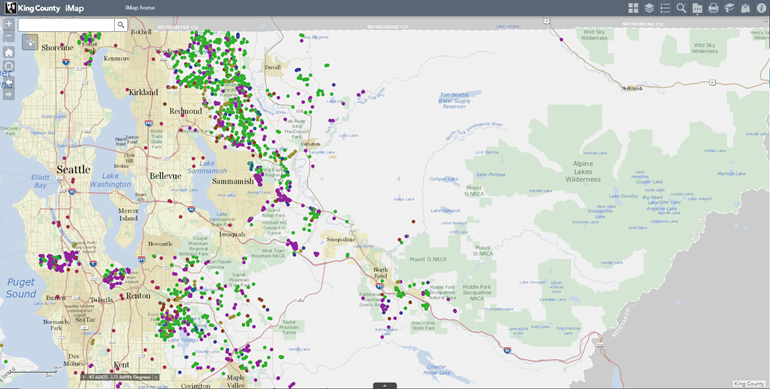Open the graduation cap help icon
The height and width of the screenshot is (389, 770).
click(x=729, y=8)
